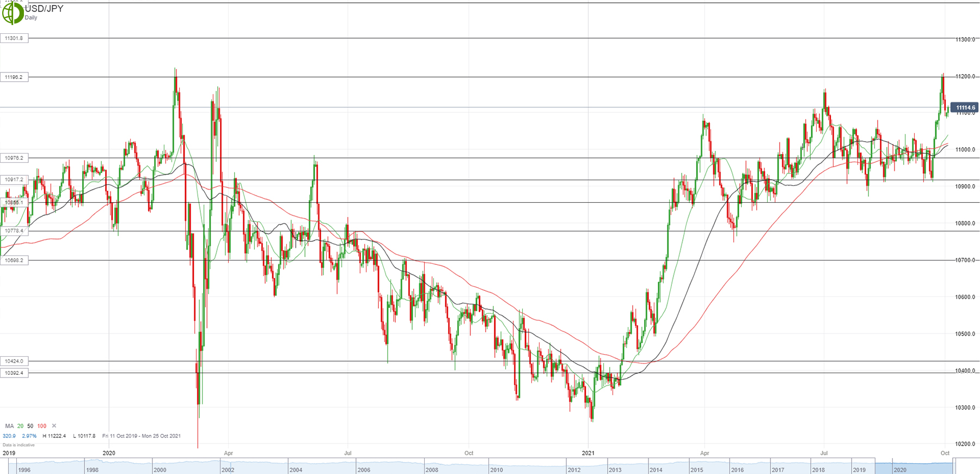Click the green logo beside USD/JPY
The image size is (980, 474).
[13, 13]
